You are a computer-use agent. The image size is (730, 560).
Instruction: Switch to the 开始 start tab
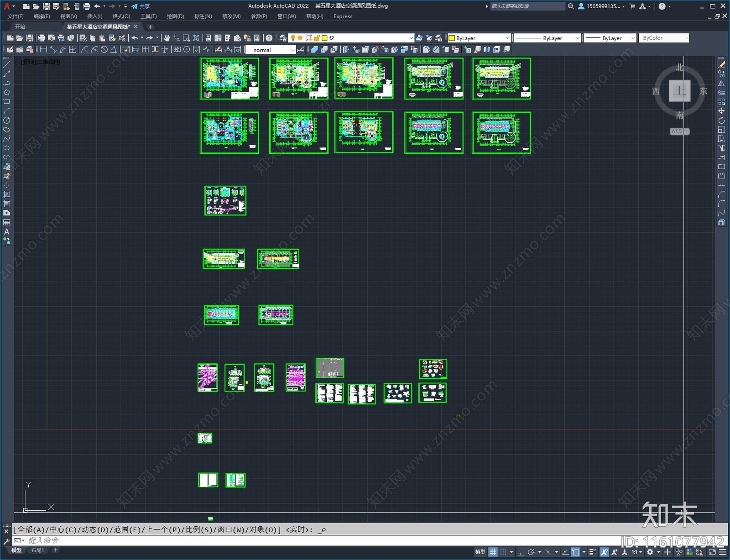(20, 26)
